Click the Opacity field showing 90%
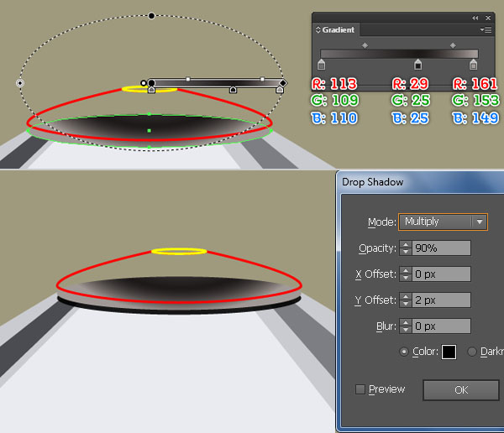504x433 pixels. coord(441,248)
